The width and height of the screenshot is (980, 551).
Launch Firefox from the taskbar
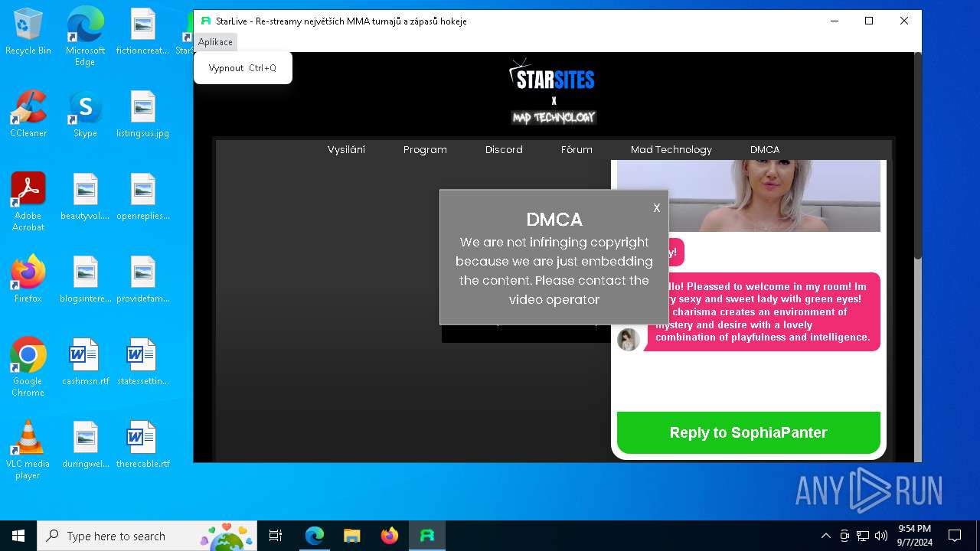[x=389, y=536]
